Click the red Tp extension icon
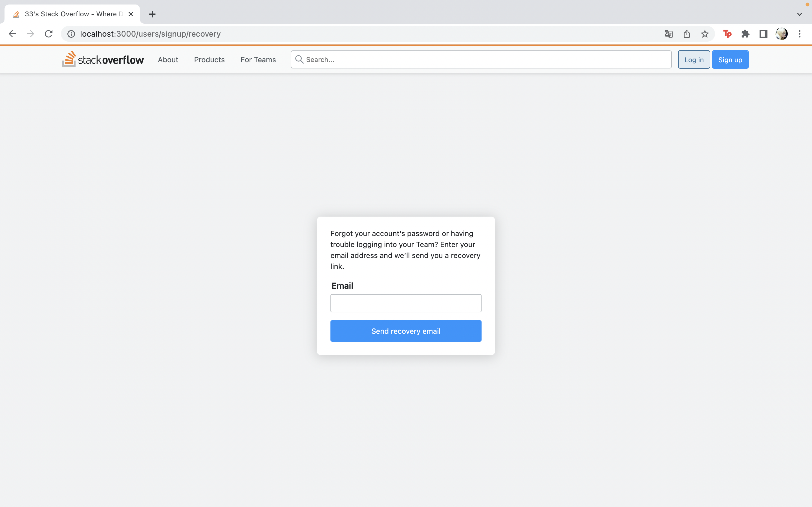This screenshot has height=507, width=812. point(727,34)
